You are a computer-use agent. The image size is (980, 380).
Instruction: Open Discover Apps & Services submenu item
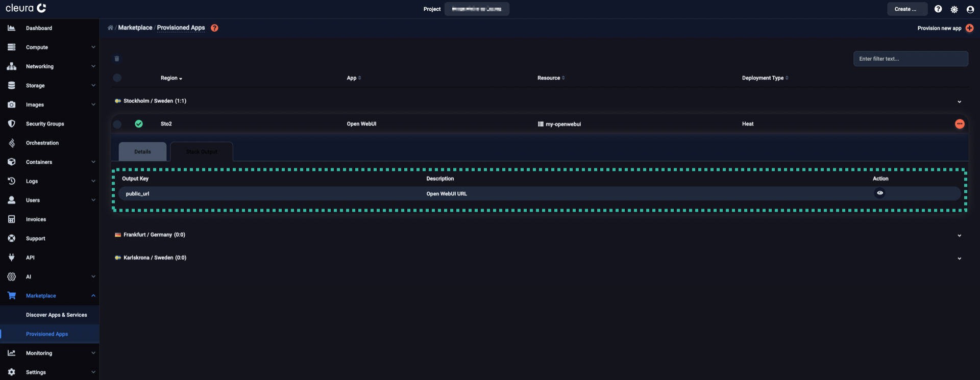tap(56, 315)
